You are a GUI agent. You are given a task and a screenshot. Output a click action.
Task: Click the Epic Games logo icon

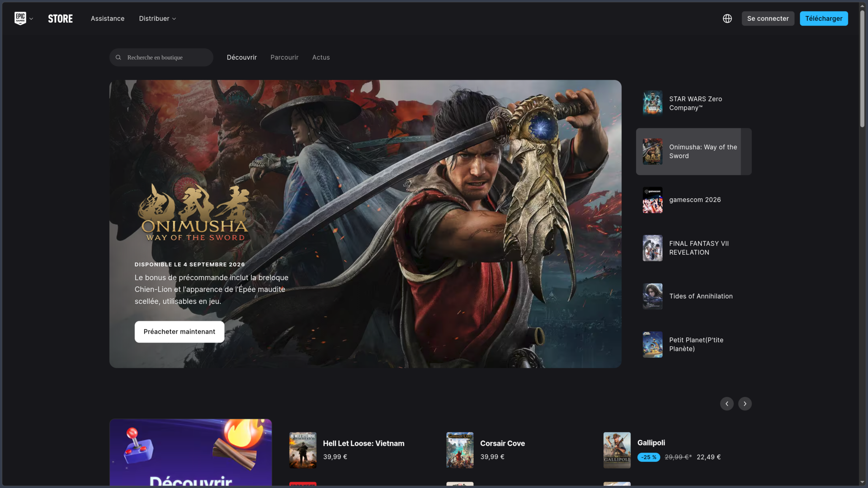[x=20, y=18]
